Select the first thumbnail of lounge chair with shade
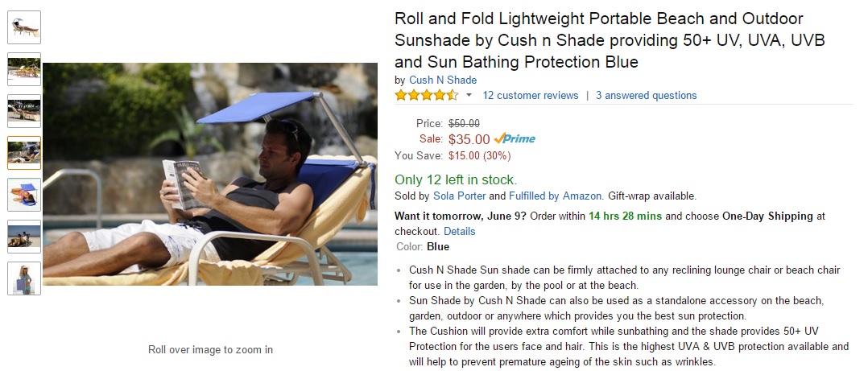Viewport: 868px width, 371px height. [24, 27]
